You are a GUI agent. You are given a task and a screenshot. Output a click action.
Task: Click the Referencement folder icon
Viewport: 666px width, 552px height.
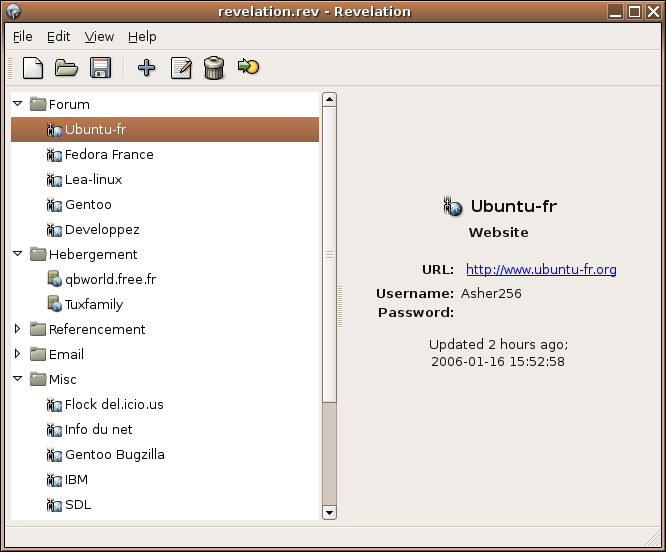38,329
